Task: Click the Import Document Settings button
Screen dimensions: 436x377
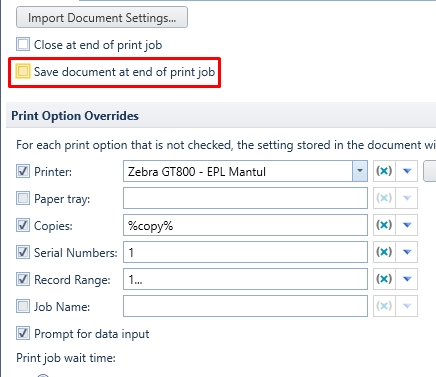Action: 102,17
